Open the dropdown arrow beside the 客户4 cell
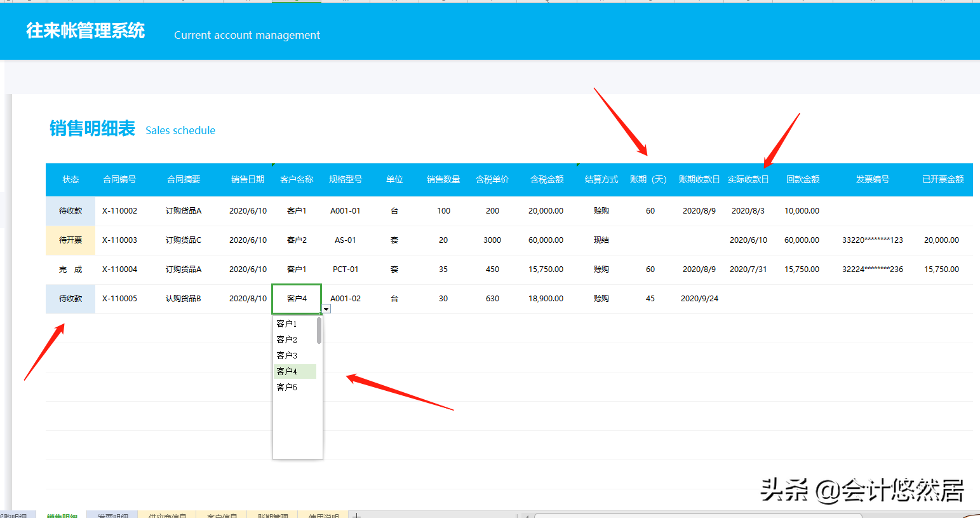This screenshot has width=980, height=518. pos(326,309)
